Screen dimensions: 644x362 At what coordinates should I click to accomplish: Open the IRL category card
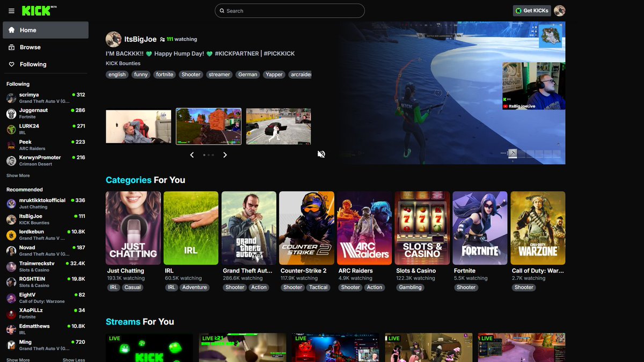click(x=191, y=228)
